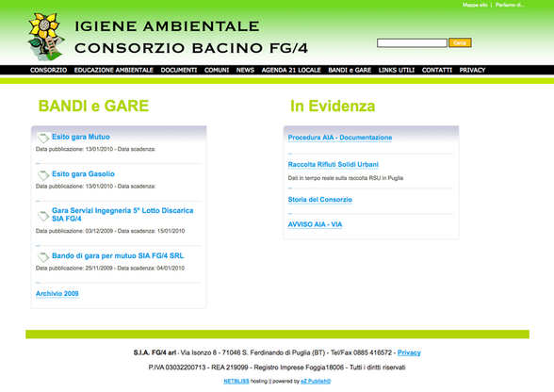The width and height of the screenshot is (554, 392).
Task: Open the Storia del Consorzio link
Action: coord(320,200)
